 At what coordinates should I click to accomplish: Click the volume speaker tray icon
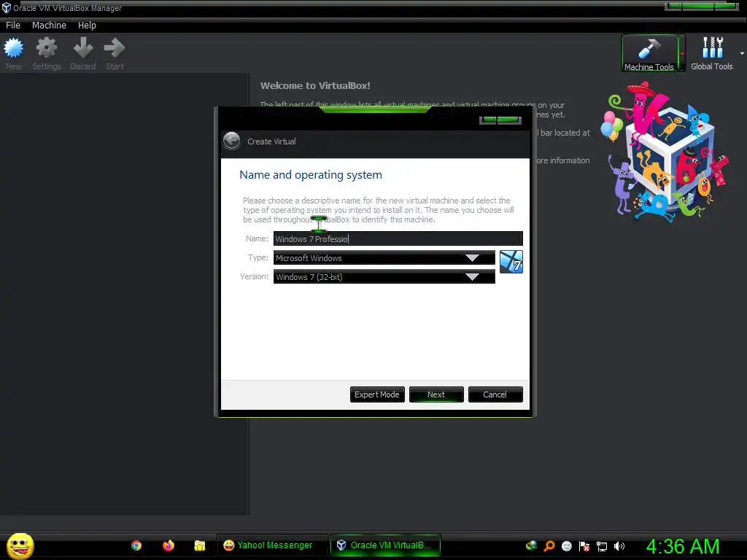(x=619, y=546)
